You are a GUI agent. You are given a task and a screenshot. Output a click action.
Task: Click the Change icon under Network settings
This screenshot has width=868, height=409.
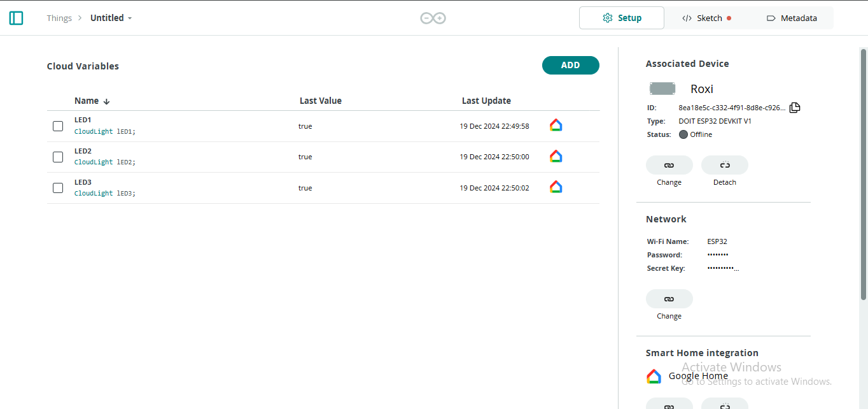(x=669, y=299)
